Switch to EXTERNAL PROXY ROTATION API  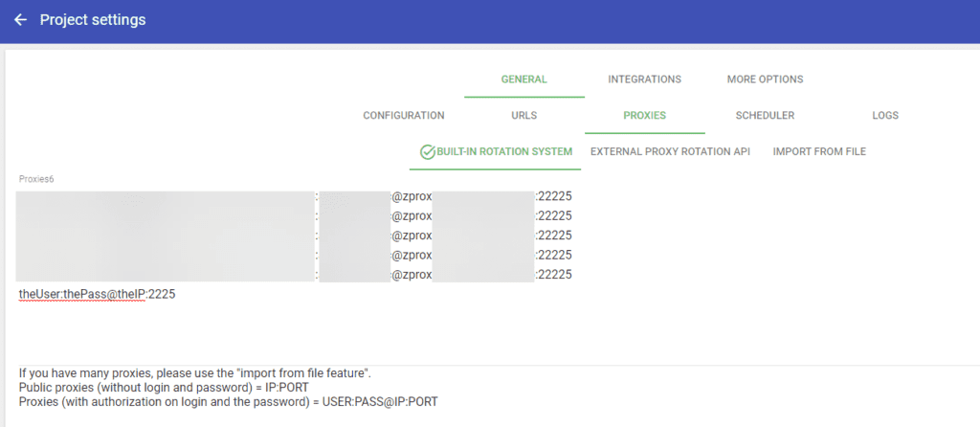[670, 151]
